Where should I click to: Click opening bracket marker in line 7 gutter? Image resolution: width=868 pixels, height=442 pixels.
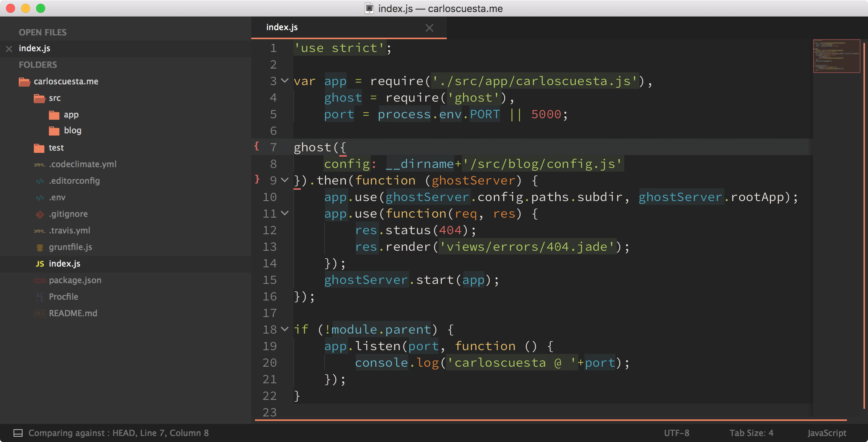click(x=256, y=146)
